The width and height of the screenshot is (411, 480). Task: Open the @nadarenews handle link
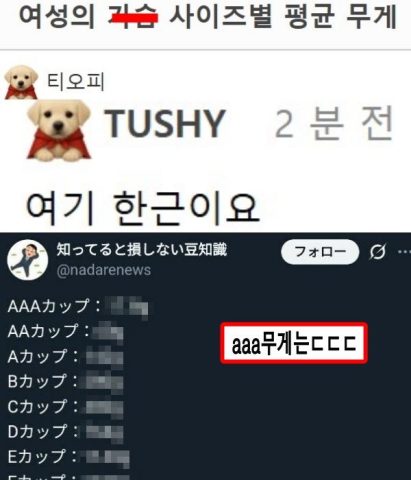(x=104, y=270)
